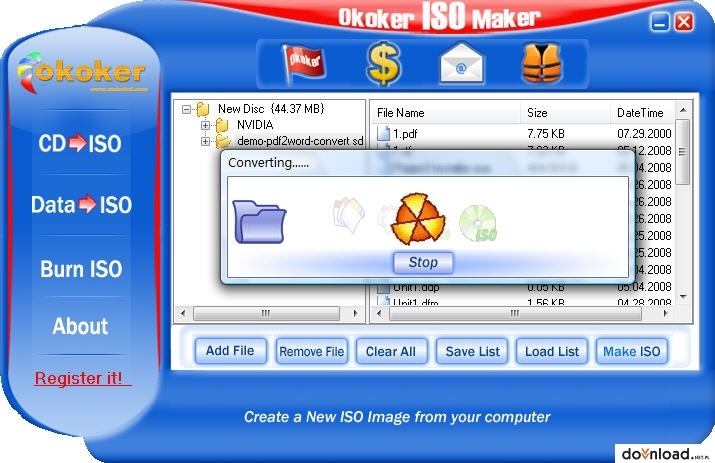715x463 pixels.
Task: Collapse the New Disc tree node
Action: pyautogui.click(x=186, y=109)
